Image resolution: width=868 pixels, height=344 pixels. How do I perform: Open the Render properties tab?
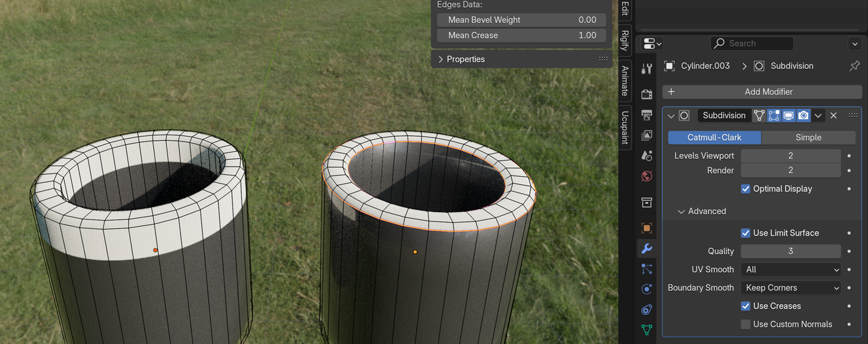coord(647,94)
